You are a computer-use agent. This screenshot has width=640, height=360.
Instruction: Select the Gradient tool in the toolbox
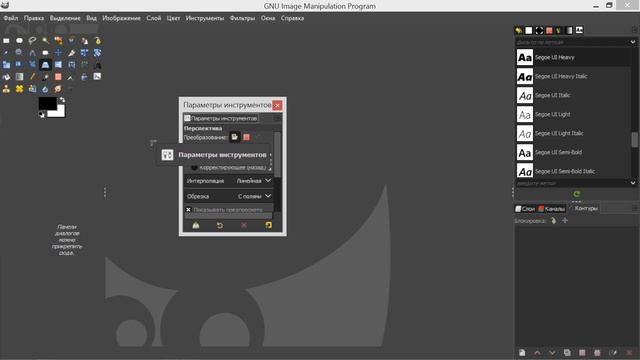[19, 77]
